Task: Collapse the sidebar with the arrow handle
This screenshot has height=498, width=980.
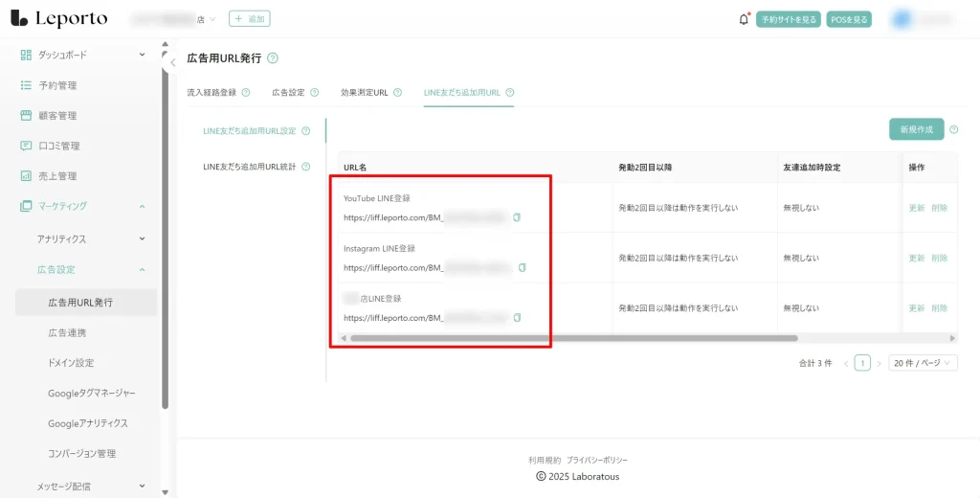Action: coord(173,62)
